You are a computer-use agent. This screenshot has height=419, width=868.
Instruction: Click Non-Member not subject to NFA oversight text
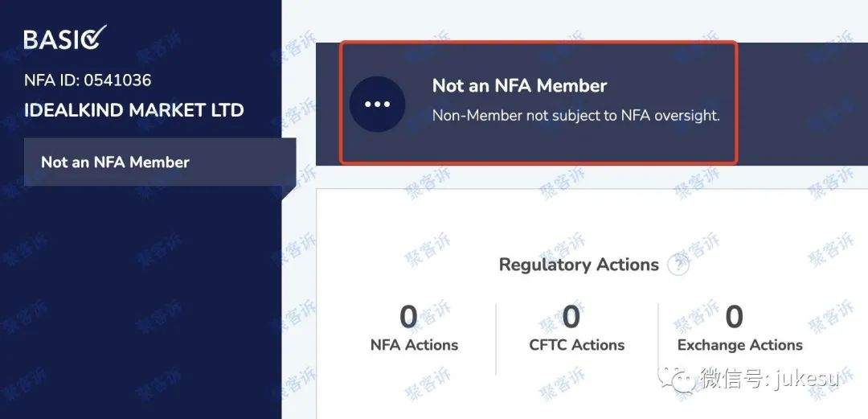(x=575, y=115)
